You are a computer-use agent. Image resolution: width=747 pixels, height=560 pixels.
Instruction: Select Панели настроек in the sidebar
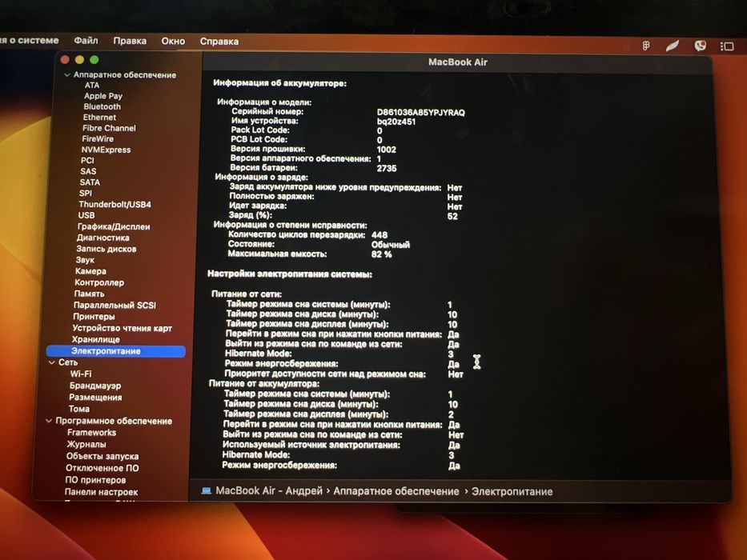(101, 492)
